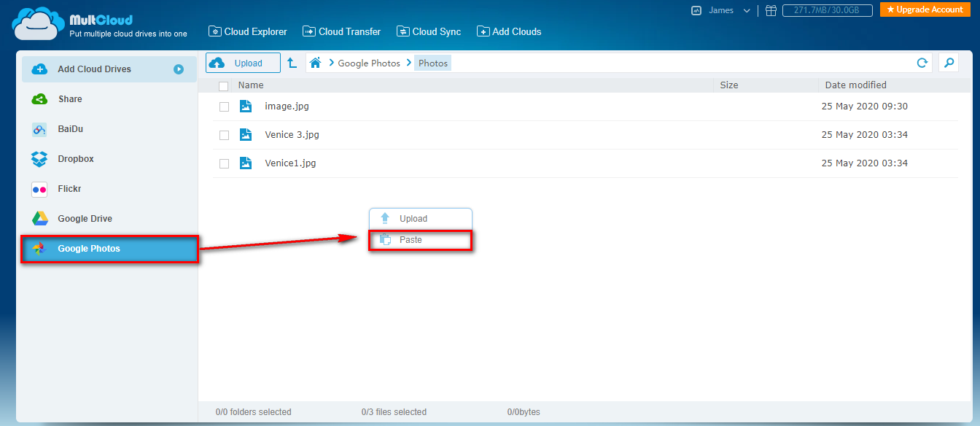Screen dimensions: 980x426
Task: Click Upgrade Account button
Action: (x=925, y=9)
